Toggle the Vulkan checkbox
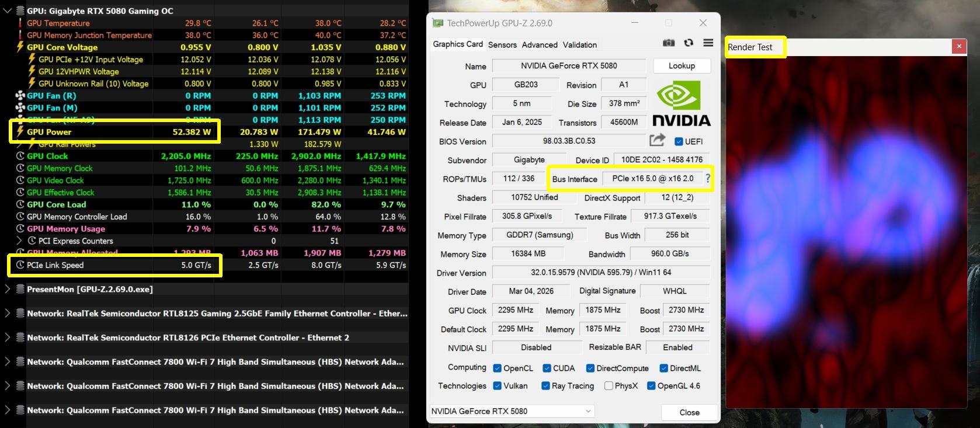 (x=497, y=385)
